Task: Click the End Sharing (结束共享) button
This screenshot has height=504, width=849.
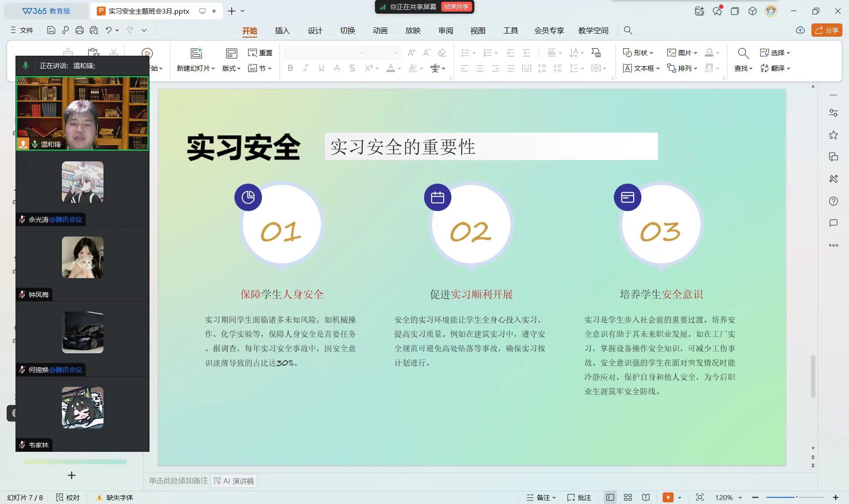Action: (456, 7)
